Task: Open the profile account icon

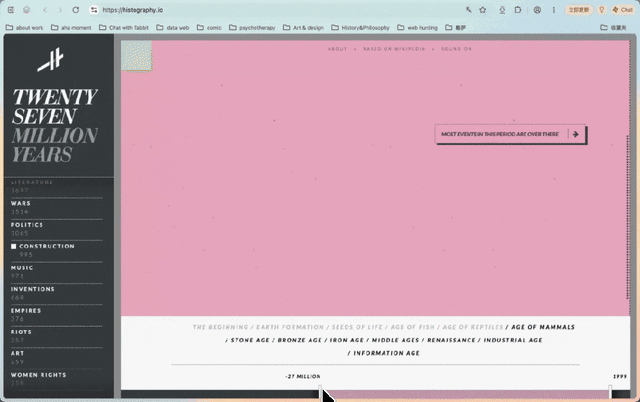Action: click(x=537, y=10)
